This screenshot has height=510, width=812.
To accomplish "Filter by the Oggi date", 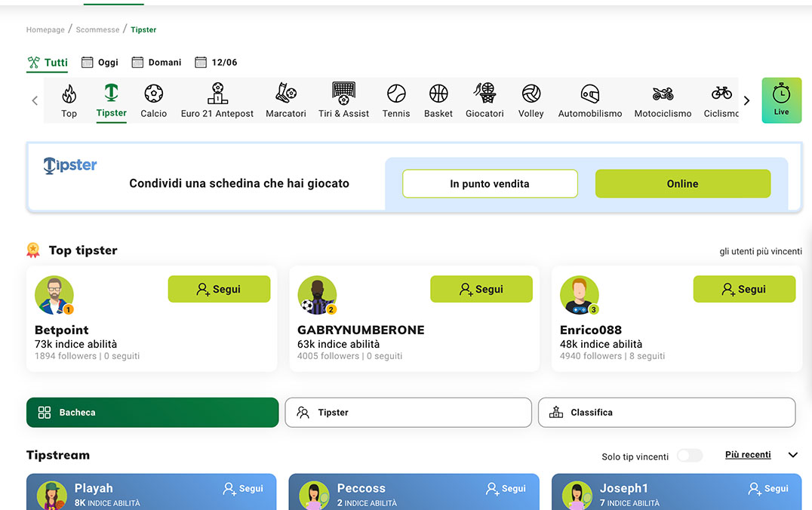I will [x=100, y=63].
